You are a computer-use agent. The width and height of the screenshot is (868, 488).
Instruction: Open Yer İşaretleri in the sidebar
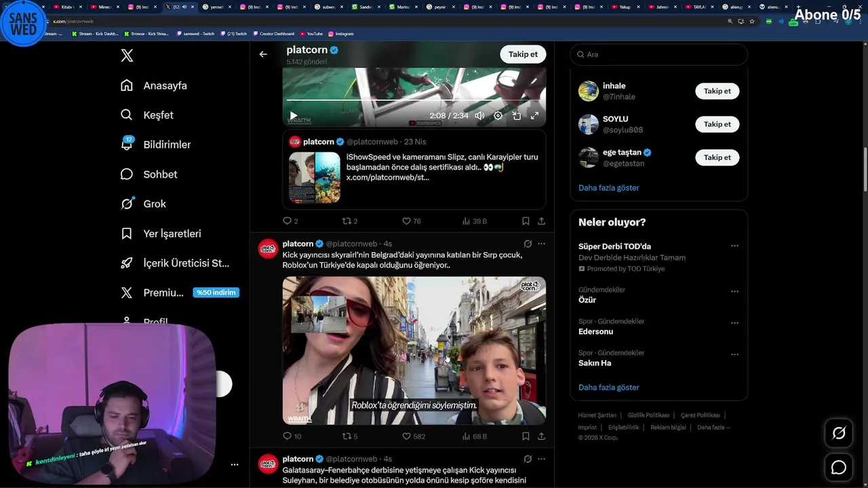coord(160,234)
